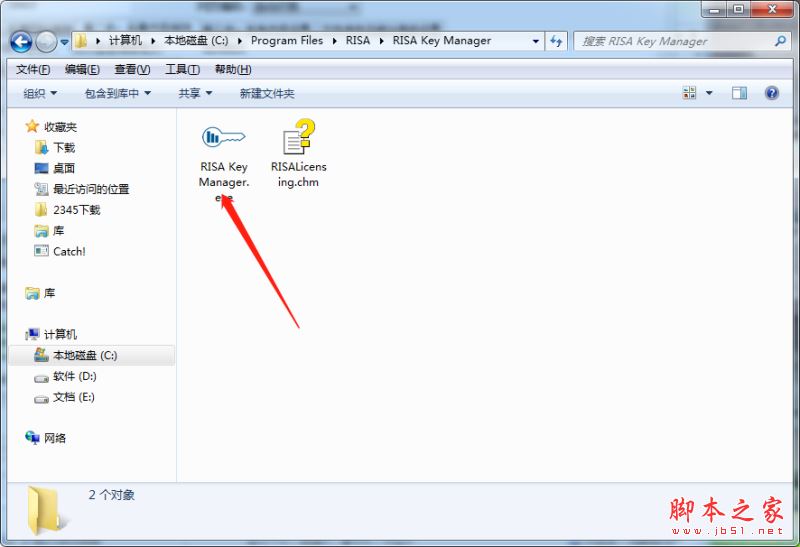Go forward with the Forward arrow button

(46, 42)
